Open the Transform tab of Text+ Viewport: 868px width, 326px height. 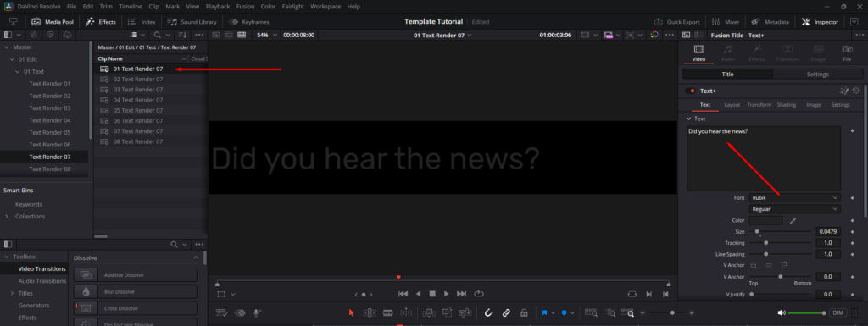coord(759,104)
